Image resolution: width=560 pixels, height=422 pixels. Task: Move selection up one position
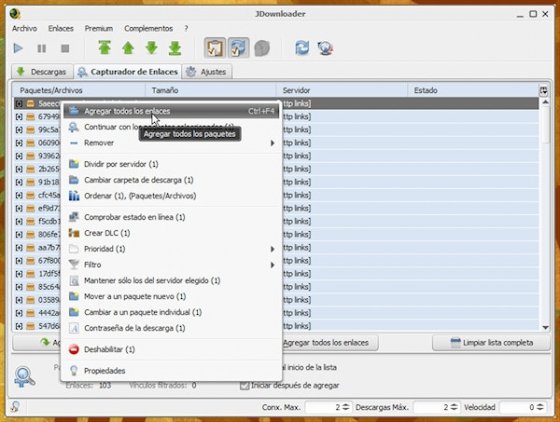(128, 48)
